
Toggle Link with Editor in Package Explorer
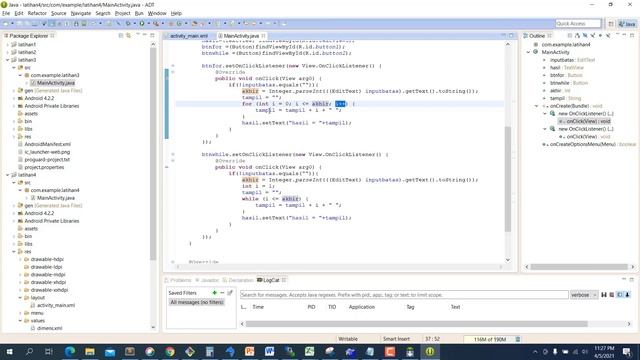click(x=128, y=36)
